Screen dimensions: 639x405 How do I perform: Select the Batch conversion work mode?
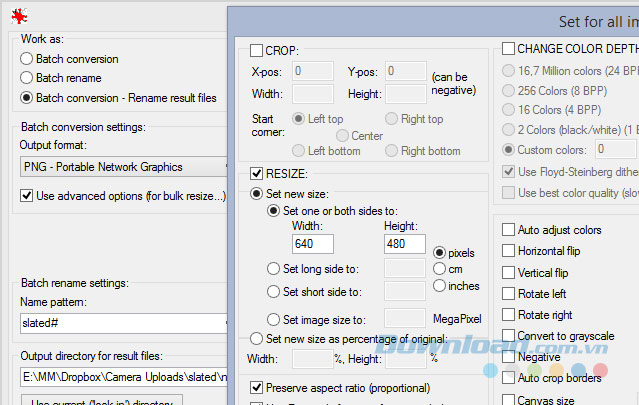[x=27, y=59]
